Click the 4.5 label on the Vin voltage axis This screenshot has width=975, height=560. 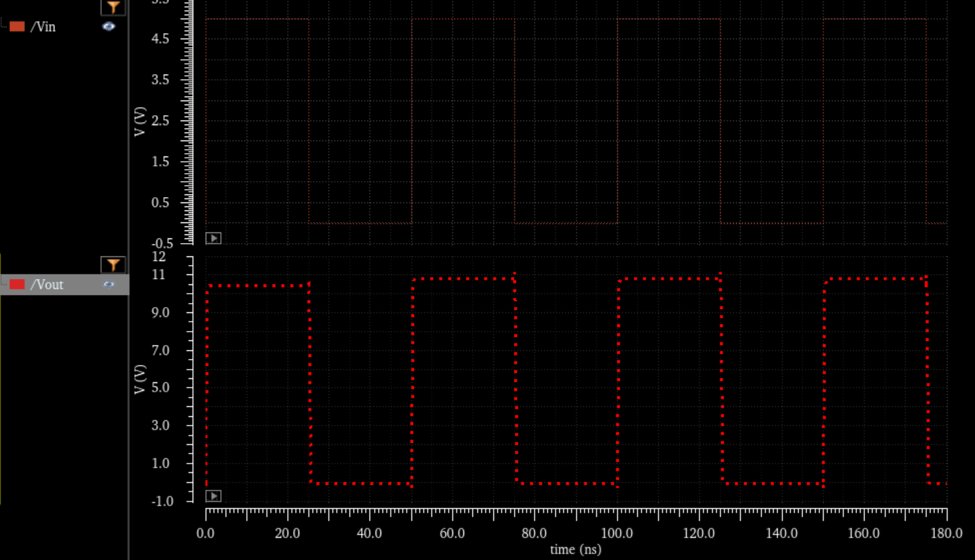[x=161, y=39]
